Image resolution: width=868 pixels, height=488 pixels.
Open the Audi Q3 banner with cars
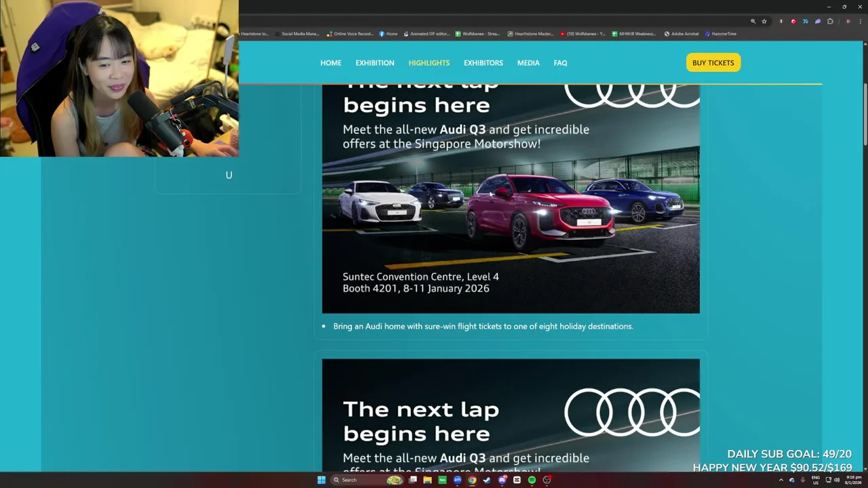[511, 199]
